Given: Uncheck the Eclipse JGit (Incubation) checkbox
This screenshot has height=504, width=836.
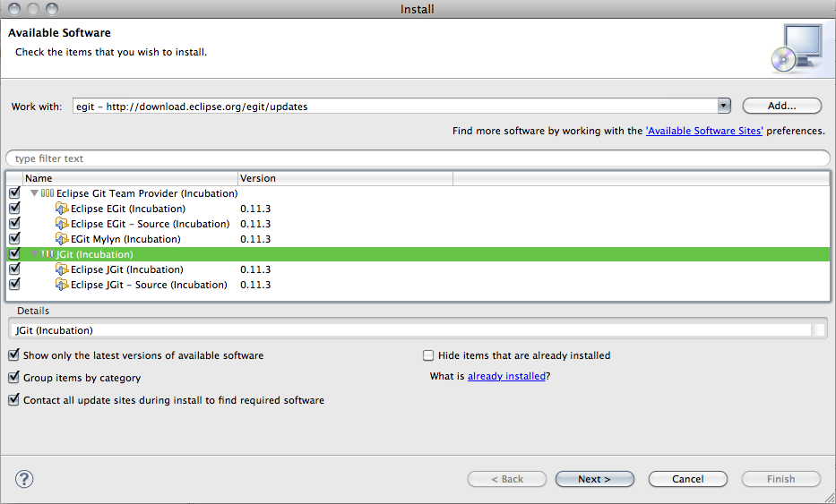Looking at the screenshot, I should pos(14,269).
